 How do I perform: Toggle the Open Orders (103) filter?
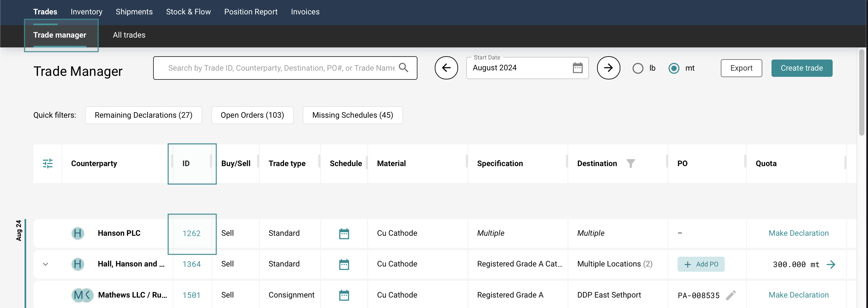(x=252, y=115)
